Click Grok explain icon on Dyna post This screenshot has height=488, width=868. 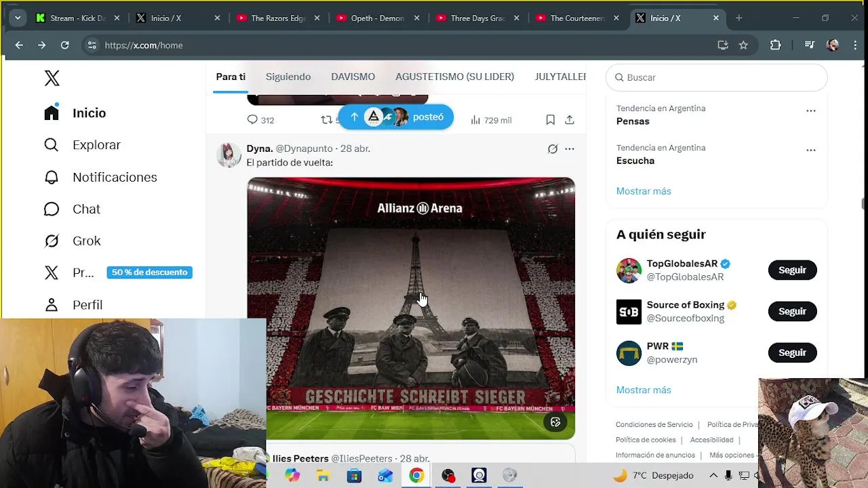pyautogui.click(x=553, y=148)
